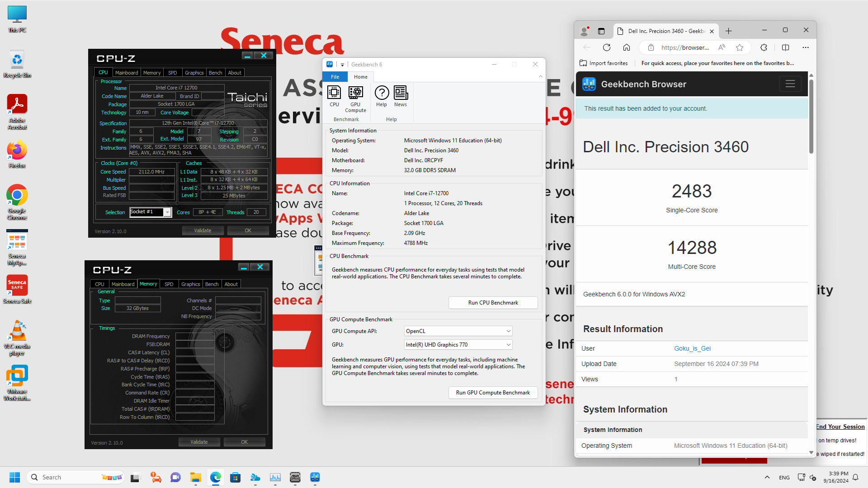Open Help icon in Geekbench ribbon
This screenshot has height=488, width=868.
[x=382, y=96]
